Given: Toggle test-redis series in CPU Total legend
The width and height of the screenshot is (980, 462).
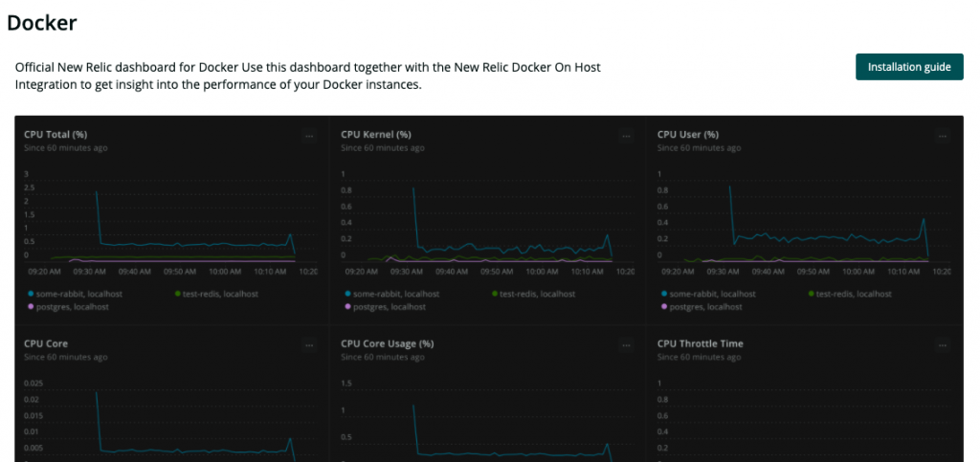Looking at the screenshot, I should pyautogui.click(x=216, y=294).
